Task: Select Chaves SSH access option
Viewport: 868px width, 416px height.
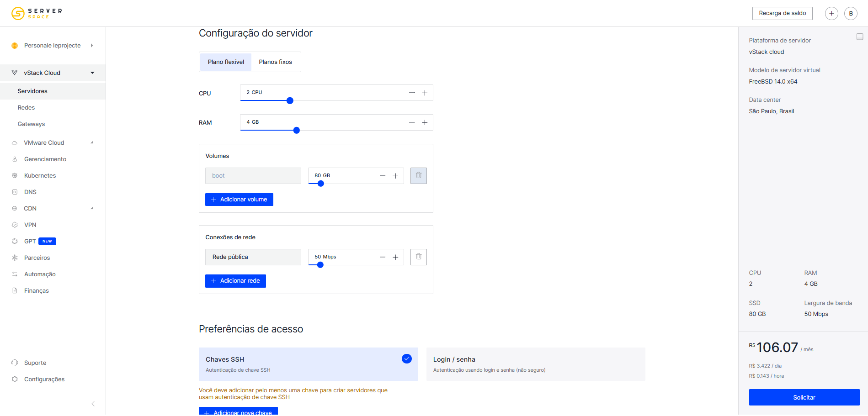Action: pos(309,364)
